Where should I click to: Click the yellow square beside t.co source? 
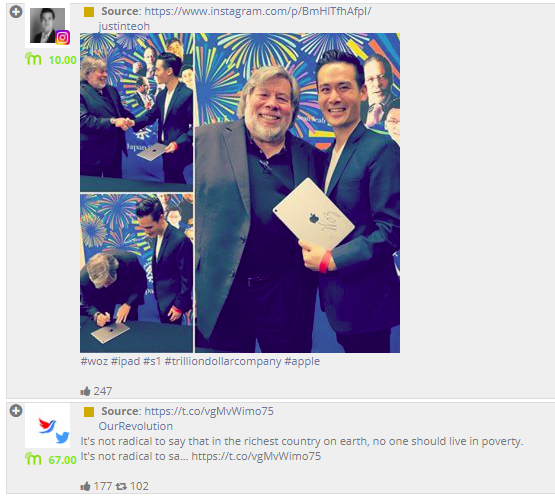point(89,412)
